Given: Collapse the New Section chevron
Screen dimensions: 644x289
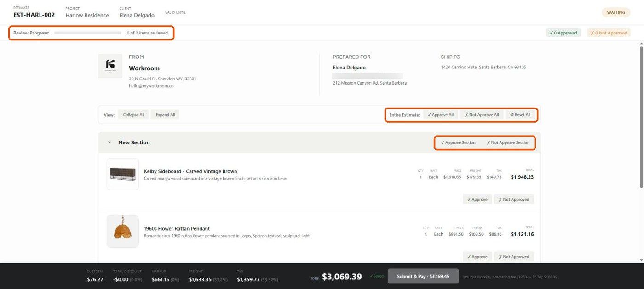Looking at the screenshot, I should click(x=109, y=142).
